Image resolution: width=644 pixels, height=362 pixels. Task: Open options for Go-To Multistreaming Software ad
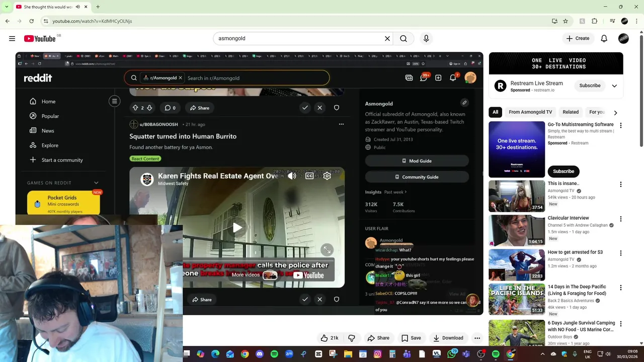620,125
